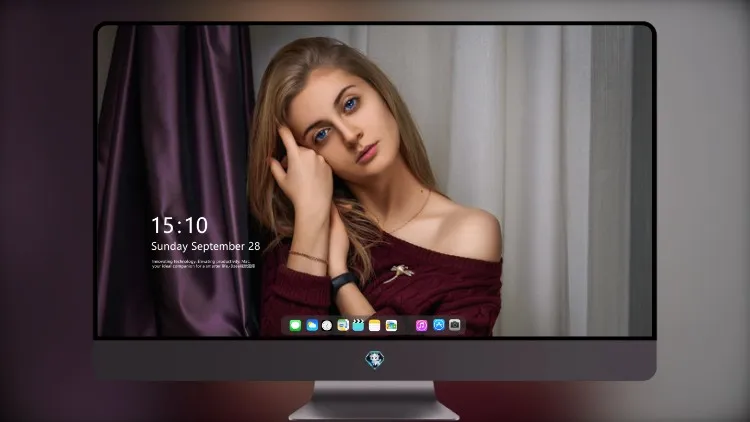The height and width of the screenshot is (422, 750).
Task: Open the yellow Notes app in dock
Action: [375, 325]
